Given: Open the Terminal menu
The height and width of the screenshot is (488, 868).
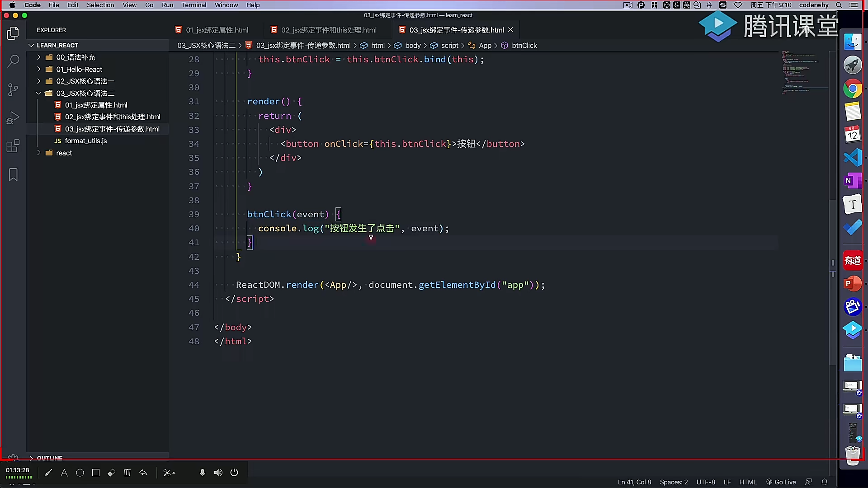Looking at the screenshot, I should pos(194,5).
